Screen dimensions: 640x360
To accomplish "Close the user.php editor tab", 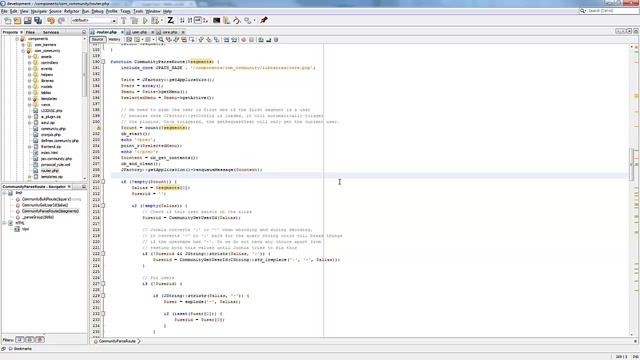I will (x=153, y=32).
